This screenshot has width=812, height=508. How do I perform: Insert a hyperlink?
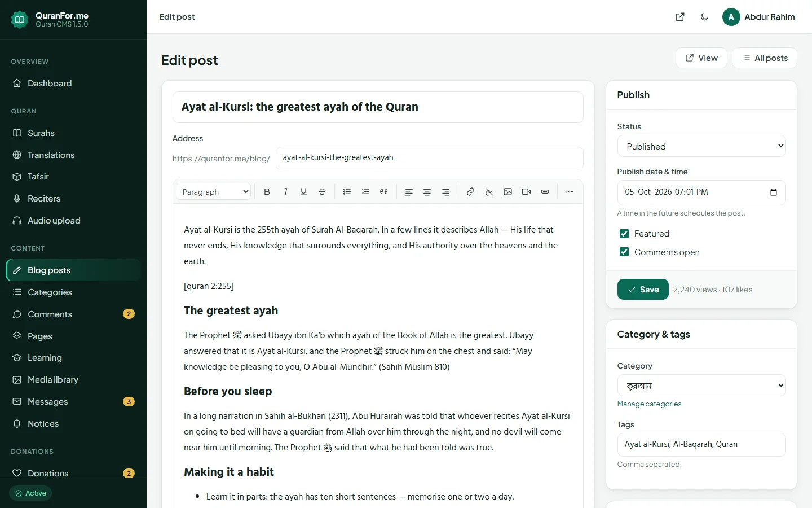(470, 192)
